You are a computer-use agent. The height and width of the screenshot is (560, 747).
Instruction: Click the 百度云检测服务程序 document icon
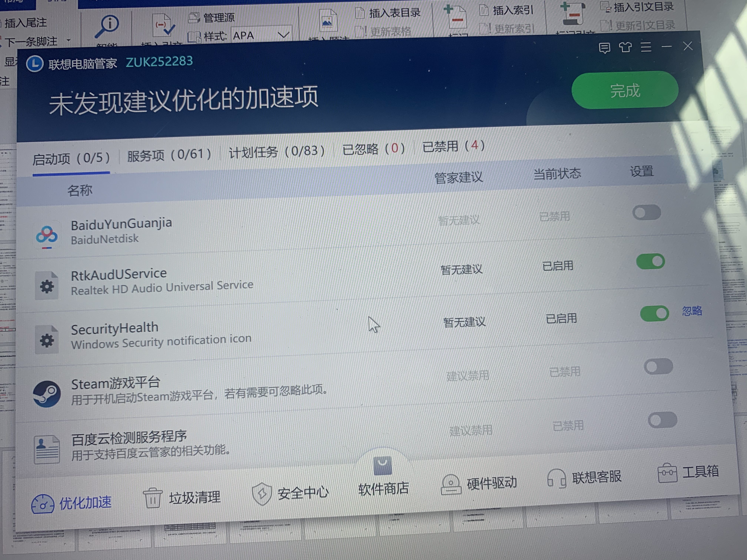(47, 449)
